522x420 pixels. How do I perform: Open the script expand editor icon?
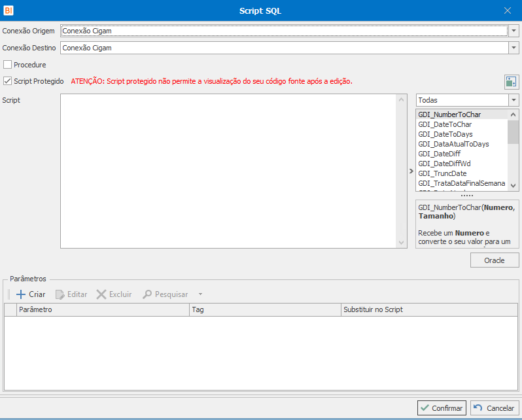tap(511, 82)
